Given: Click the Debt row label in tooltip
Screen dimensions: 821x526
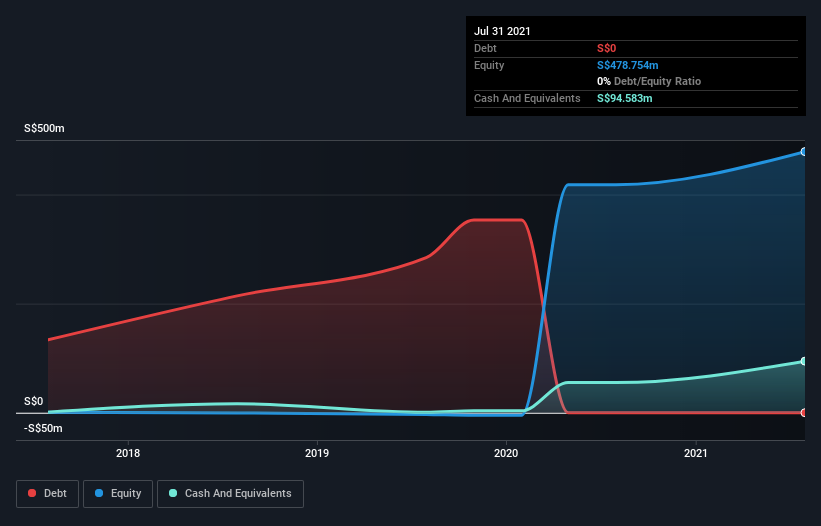Looking at the screenshot, I should click(485, 48).
